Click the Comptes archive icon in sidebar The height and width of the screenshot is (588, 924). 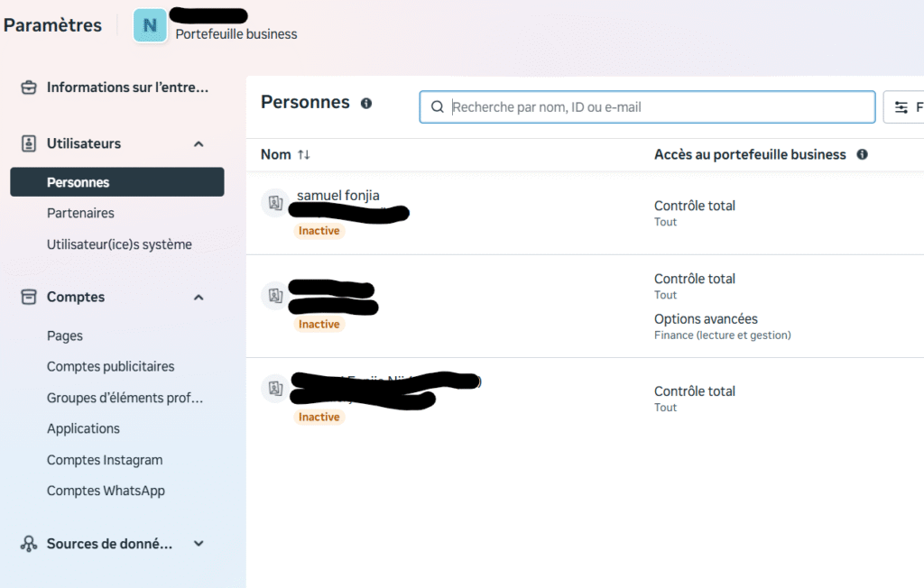pos(29,297)
